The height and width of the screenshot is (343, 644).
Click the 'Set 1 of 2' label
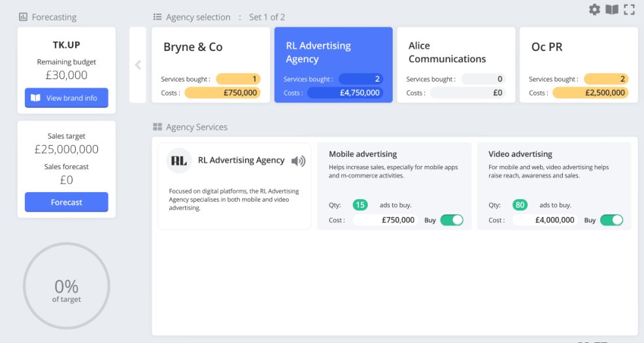coord(267,17)
